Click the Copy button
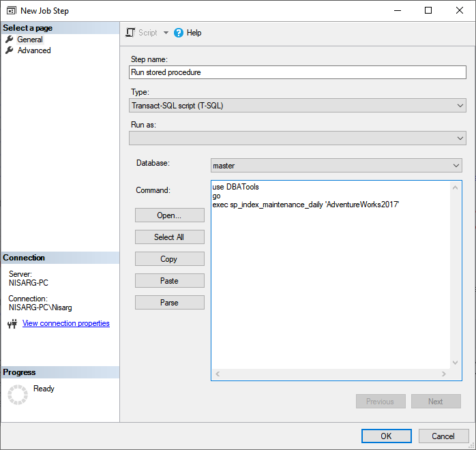 pos(169,259)
